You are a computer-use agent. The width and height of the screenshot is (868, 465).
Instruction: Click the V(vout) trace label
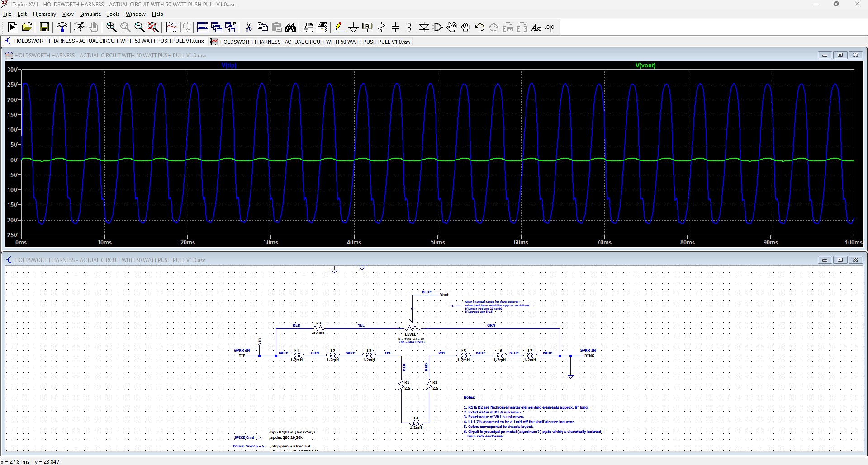click(645, 66)
